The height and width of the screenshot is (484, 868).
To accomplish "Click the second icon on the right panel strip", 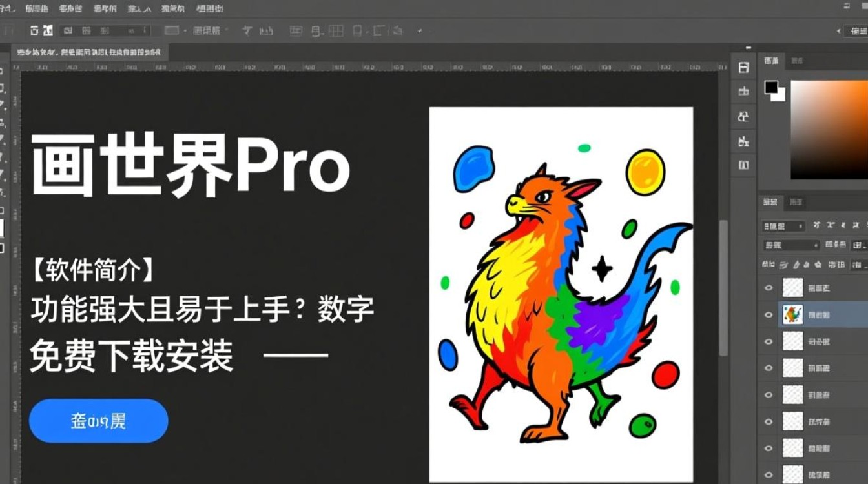I will pos(743,91).
